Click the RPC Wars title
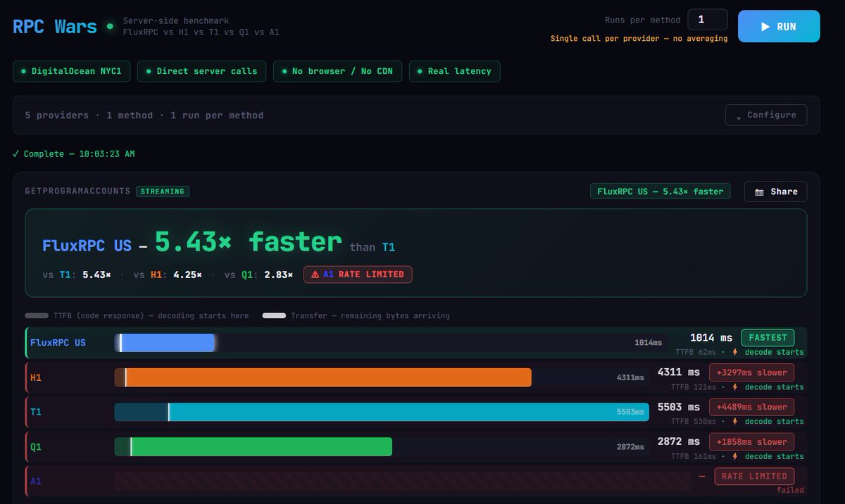Image resolution: width=845 pixels, height=504 pixels. click(55, 27)
